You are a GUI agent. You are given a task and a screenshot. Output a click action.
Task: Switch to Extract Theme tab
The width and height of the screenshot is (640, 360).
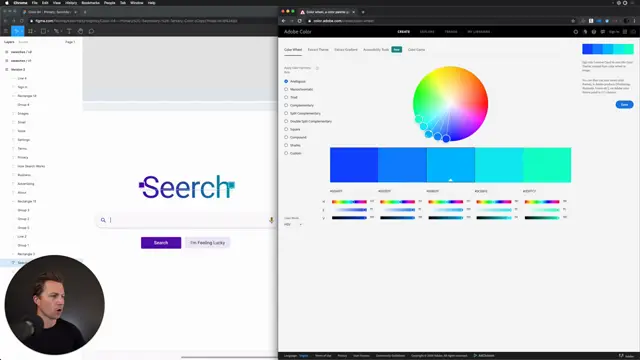tap(318, 50)
